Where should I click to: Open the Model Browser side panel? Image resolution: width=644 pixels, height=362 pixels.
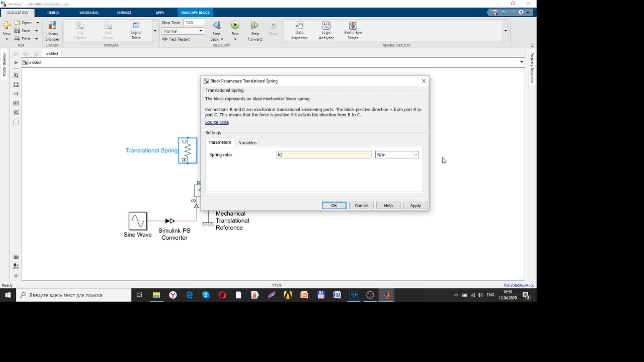pos(4,64)
